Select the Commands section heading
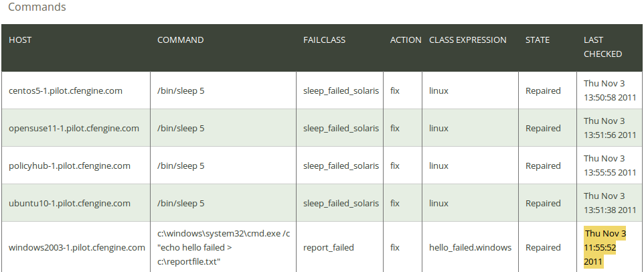The height and width of the screenshot is (272, 644). click(37, 7)
